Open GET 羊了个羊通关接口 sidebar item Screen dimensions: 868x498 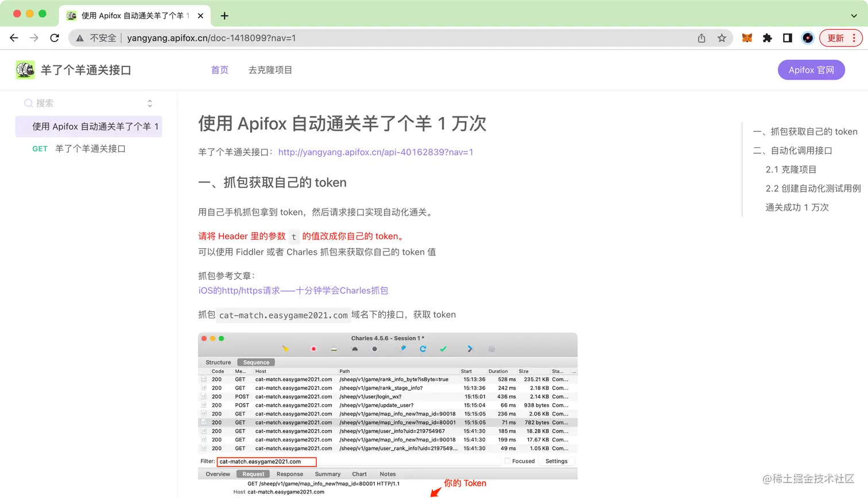[x=88, y=149]
